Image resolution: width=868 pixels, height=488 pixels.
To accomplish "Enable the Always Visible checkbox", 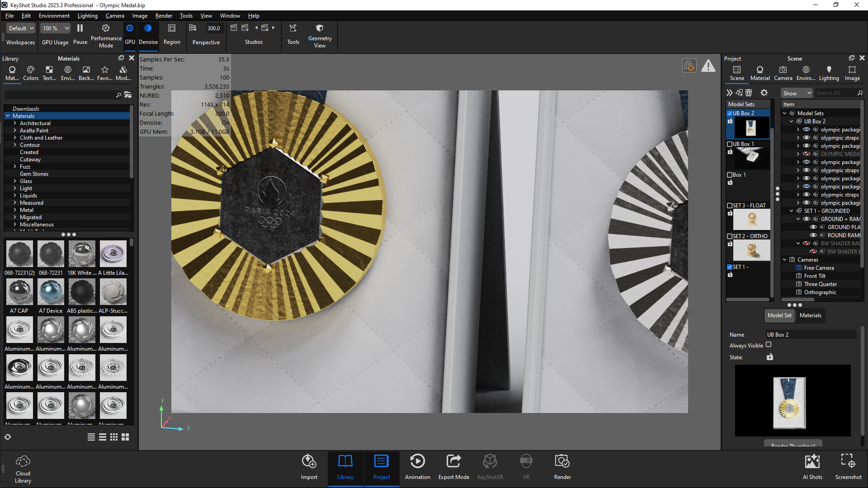I will [x=769, y=345].
